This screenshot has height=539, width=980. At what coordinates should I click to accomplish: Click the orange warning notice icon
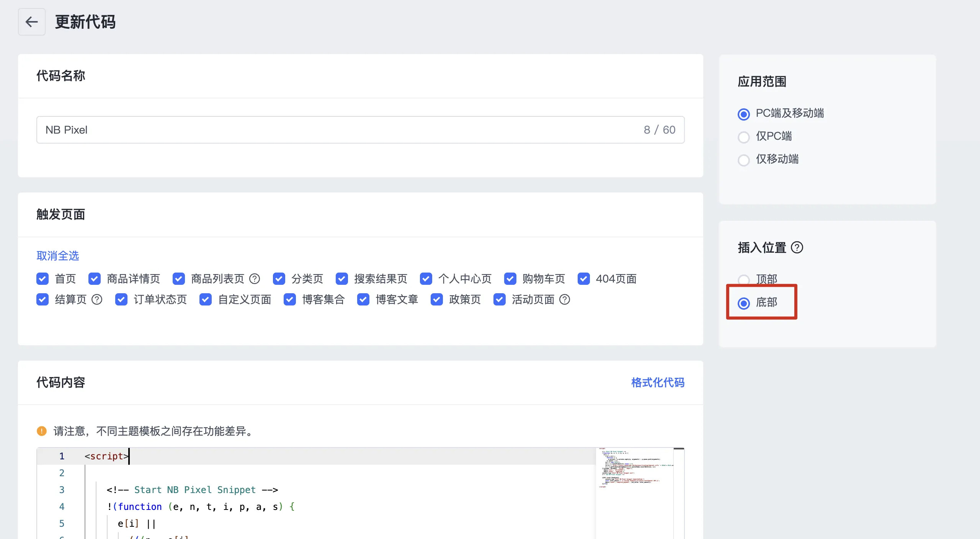(x=42, y=431)
